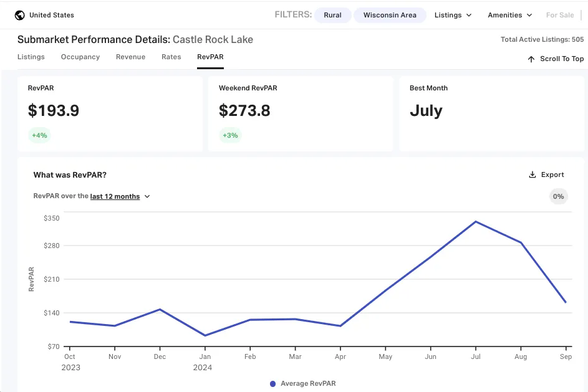Click the download icon beside Export
This screenshot has width=588, height=392.
[x=532, y=174]
